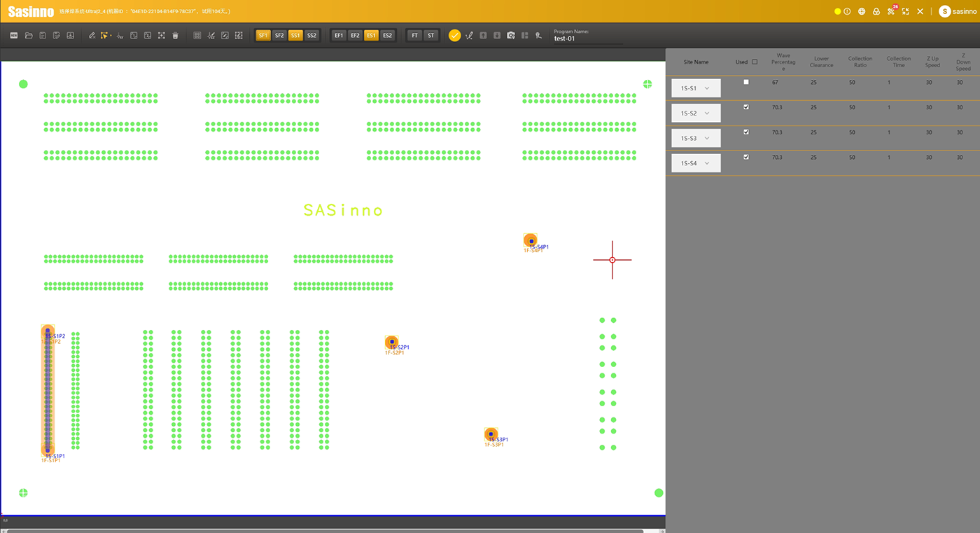Click the path edit icon beside grid icon
Screen dimensions: 980x533
click(x=211, y=35)
